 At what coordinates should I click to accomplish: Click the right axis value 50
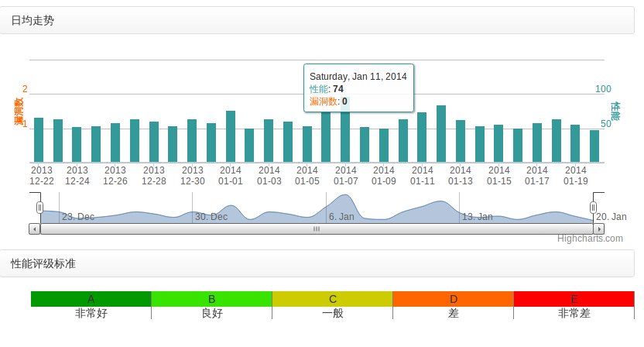[606, 124]
